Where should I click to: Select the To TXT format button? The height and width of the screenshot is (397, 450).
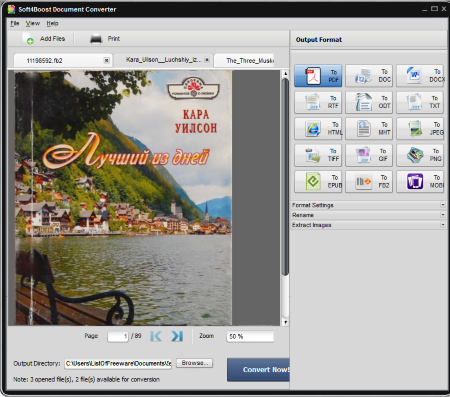[420, 102]
